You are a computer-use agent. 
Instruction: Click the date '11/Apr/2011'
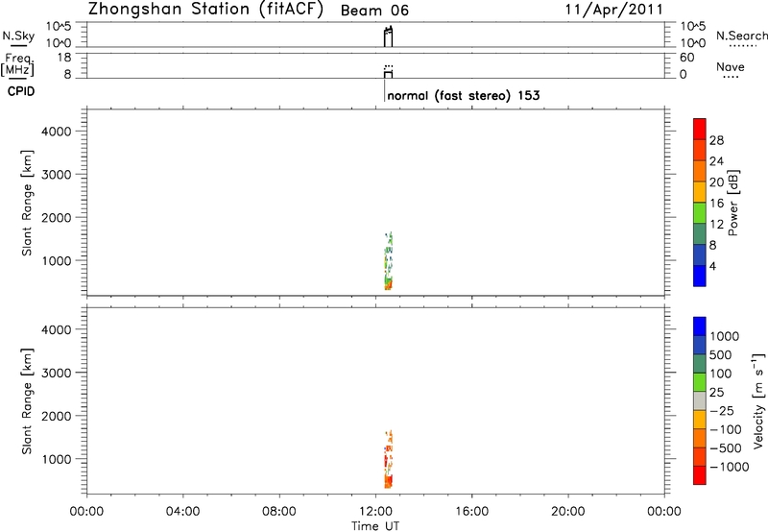(614, 10)
